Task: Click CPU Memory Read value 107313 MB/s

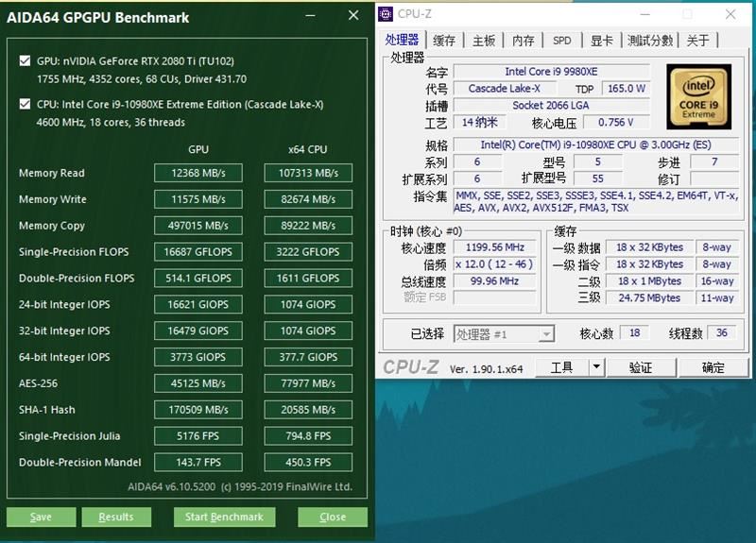Action: coord(308,173)
